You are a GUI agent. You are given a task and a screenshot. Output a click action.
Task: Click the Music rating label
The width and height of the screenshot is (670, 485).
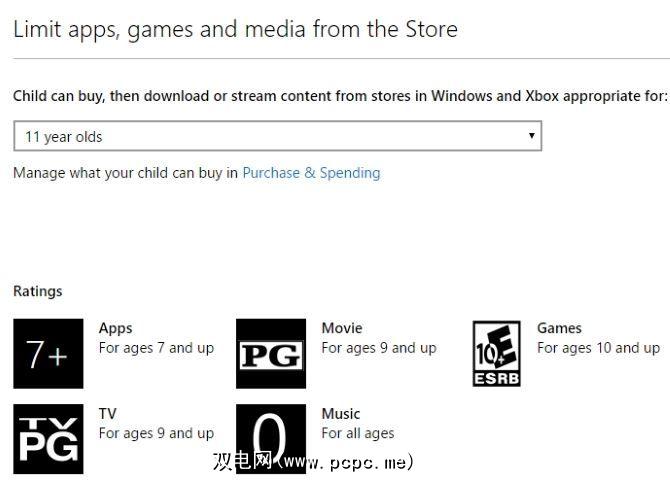coord(341,413)
